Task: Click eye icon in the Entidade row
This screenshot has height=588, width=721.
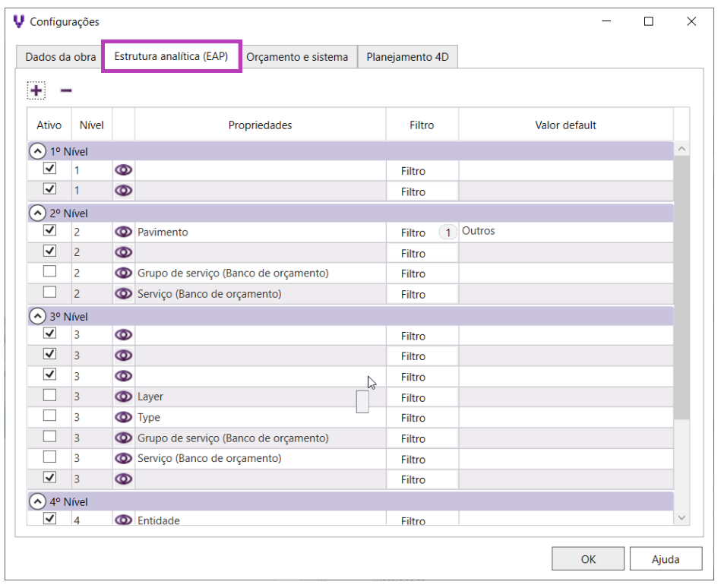Action: click(x=123, y=520)
